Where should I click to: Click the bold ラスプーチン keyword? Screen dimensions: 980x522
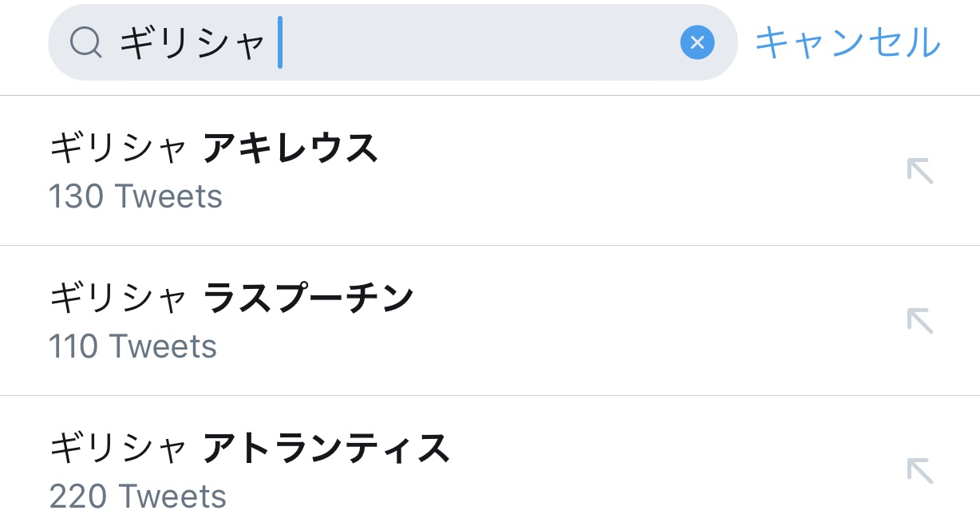(309, 299)
